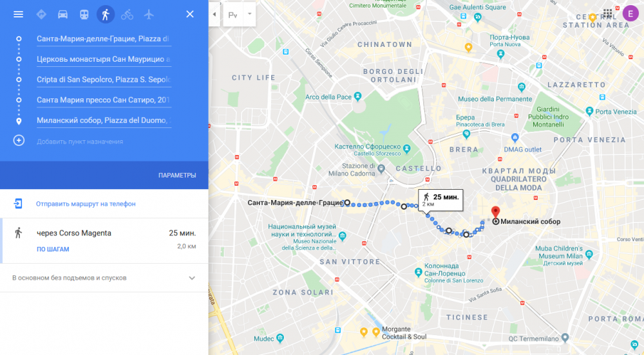Choose cycling travel mode icon
The image size is (644, 355).
click(127, 14)
